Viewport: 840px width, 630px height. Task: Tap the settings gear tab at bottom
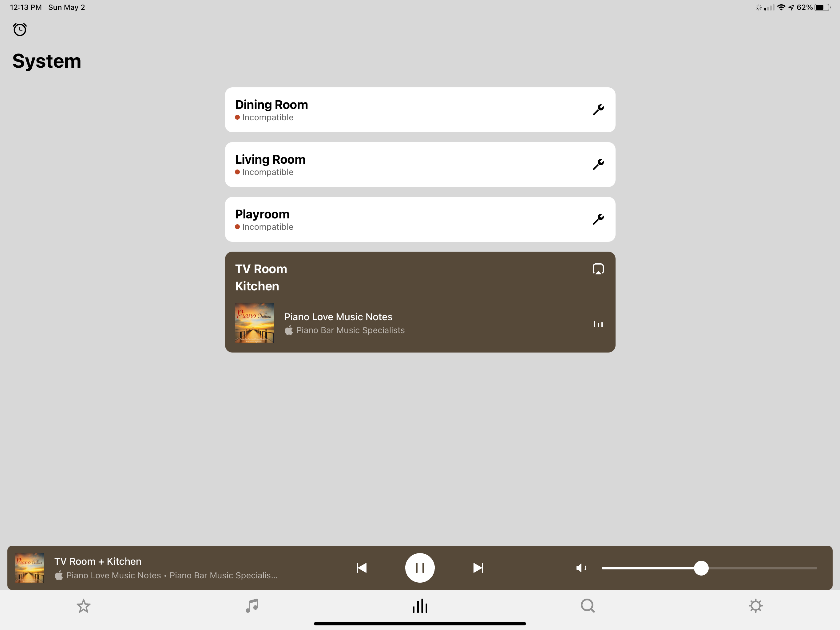[x=755, y=605]
